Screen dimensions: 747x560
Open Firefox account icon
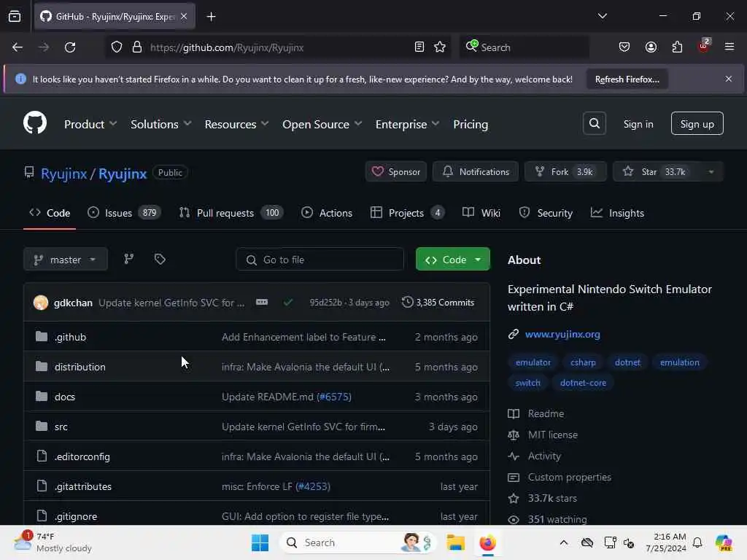651,47
